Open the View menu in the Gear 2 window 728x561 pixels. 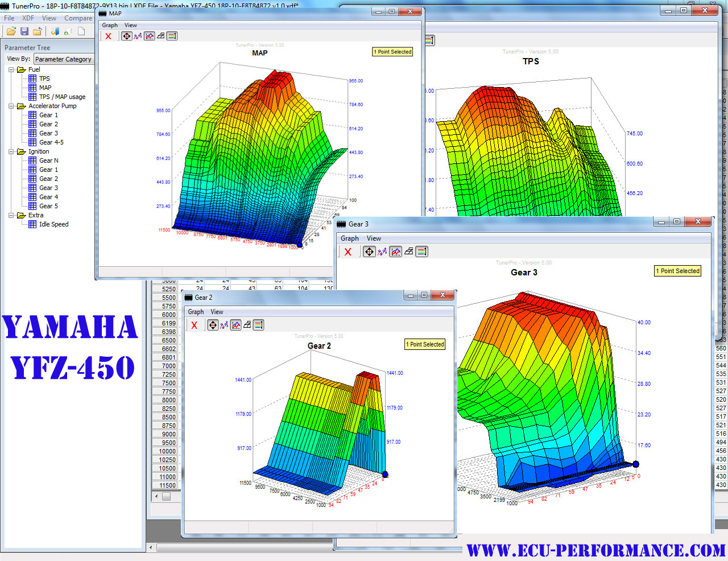(x=217, y=312)
